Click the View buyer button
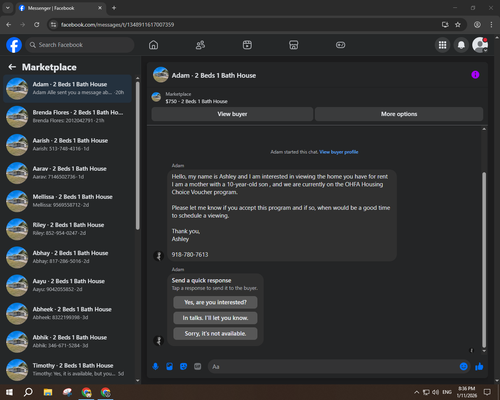 coord(232,114)
